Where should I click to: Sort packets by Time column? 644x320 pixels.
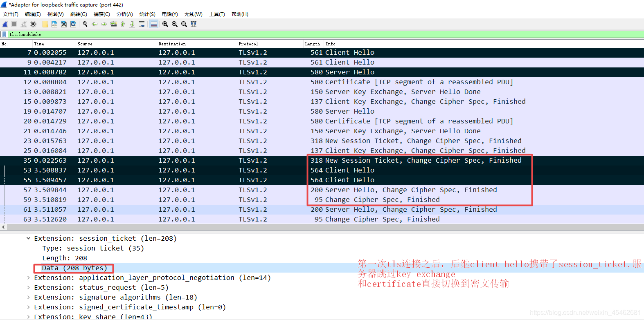click(54, 44)
